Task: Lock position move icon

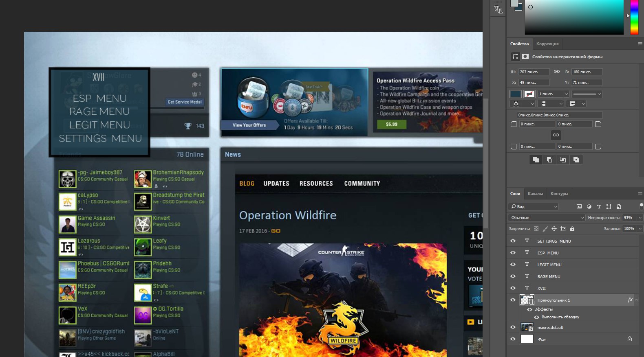Action: (x=554, y=229)
